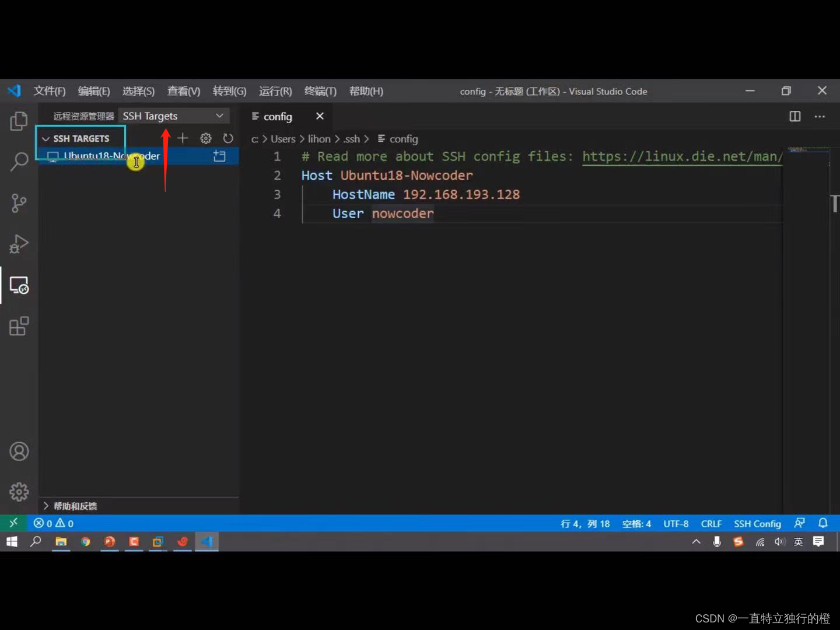Open the 运行(R) menu
This screenshot has width=840, height=630.
pyautogui.click(x=275, y=91)
